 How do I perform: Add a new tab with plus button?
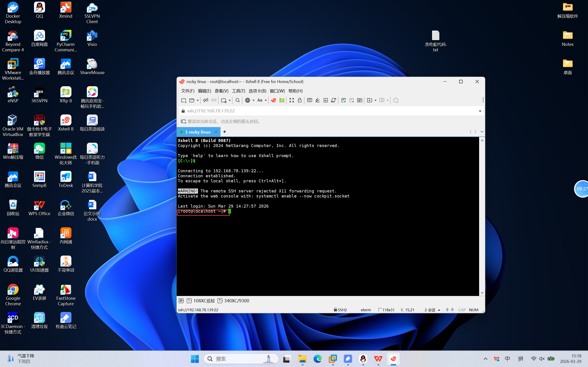(224, 132)
